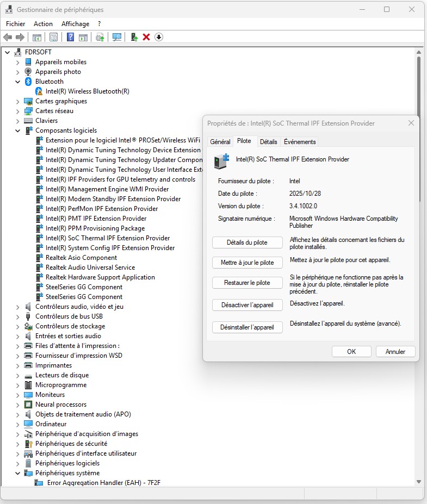Click the toolbar Back arrow icon

pyautogui.click(x=8, y=37)
